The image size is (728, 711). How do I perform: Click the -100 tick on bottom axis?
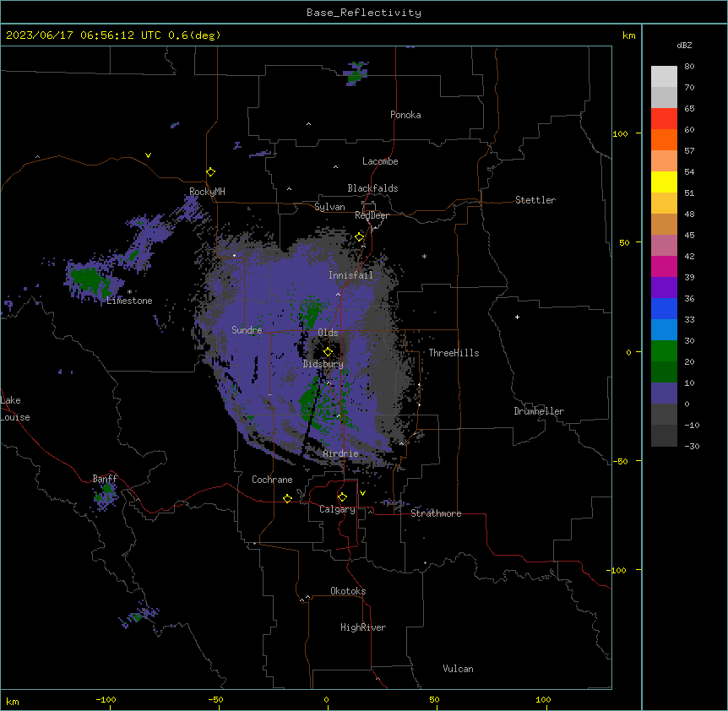[106, 699]
